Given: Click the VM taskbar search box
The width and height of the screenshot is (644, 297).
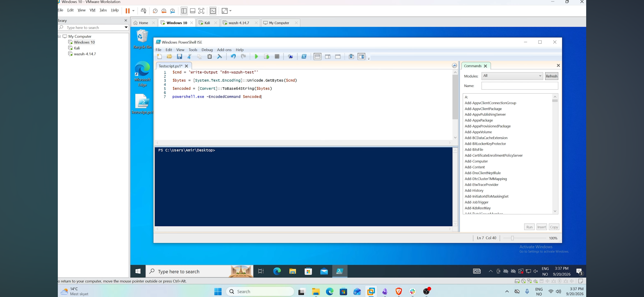Looking at the screenshot, I should pos(199,271).
